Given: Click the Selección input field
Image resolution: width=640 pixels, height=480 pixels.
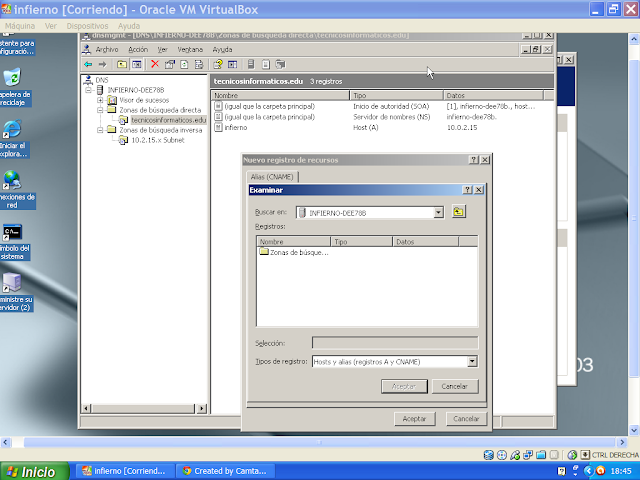Looking at the screenshot, I should coord(395,343).
